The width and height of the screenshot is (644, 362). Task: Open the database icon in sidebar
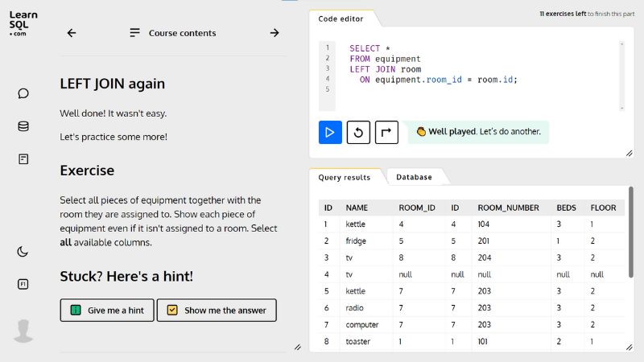23,126
